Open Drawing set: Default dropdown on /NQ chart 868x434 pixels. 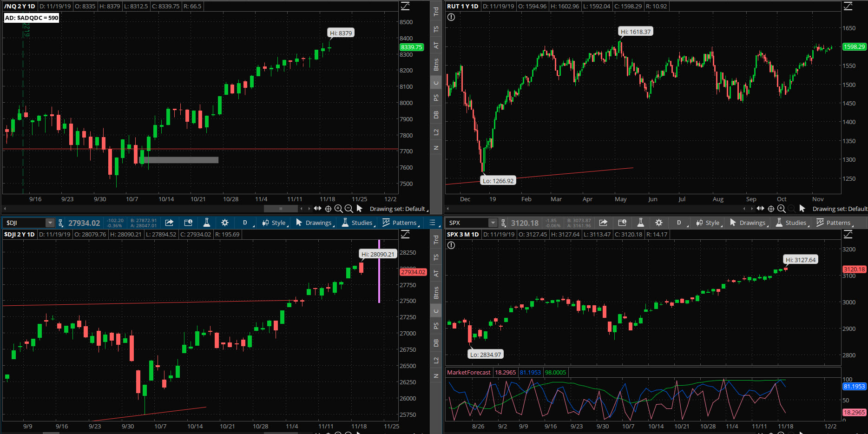click(399, 209)
